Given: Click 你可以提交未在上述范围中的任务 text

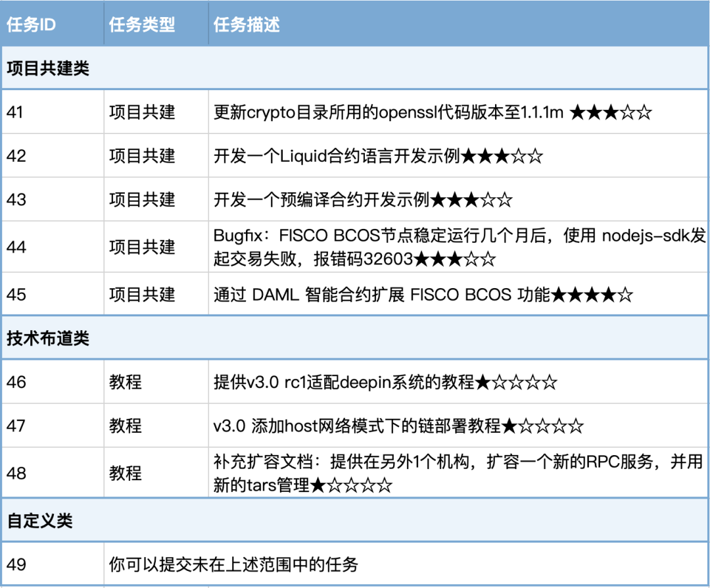Looking at the screenshot, I should [x=233, y=564].
